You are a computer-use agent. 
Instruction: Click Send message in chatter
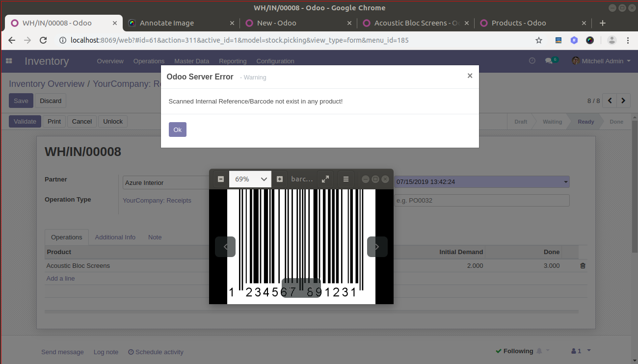[x=62, y=352]
